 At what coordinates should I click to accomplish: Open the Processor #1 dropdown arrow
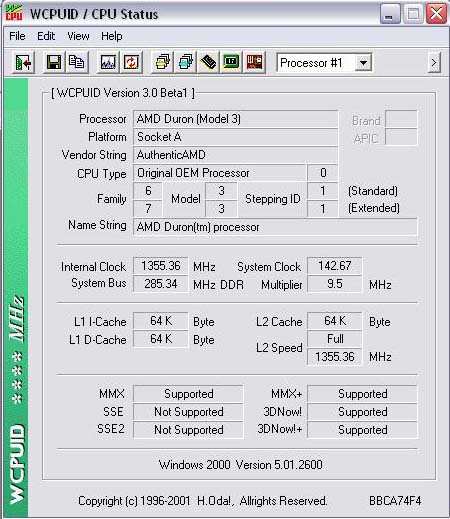point(363,63)
